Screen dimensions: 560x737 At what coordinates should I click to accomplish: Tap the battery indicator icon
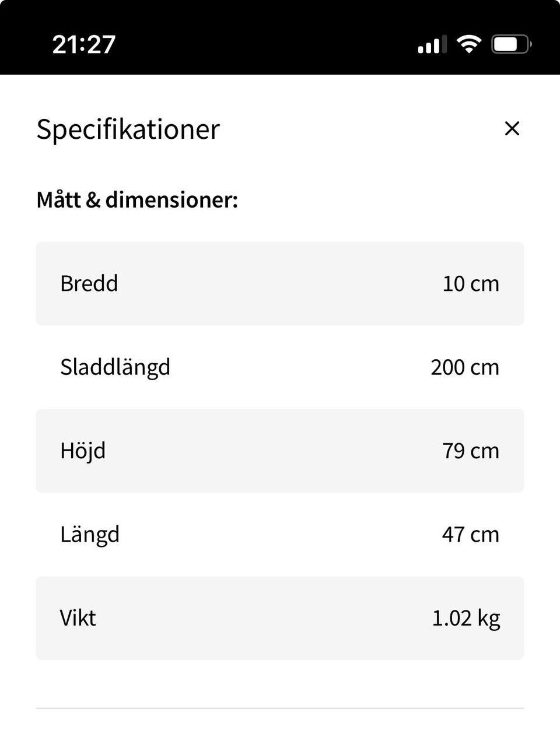(511, 44)
